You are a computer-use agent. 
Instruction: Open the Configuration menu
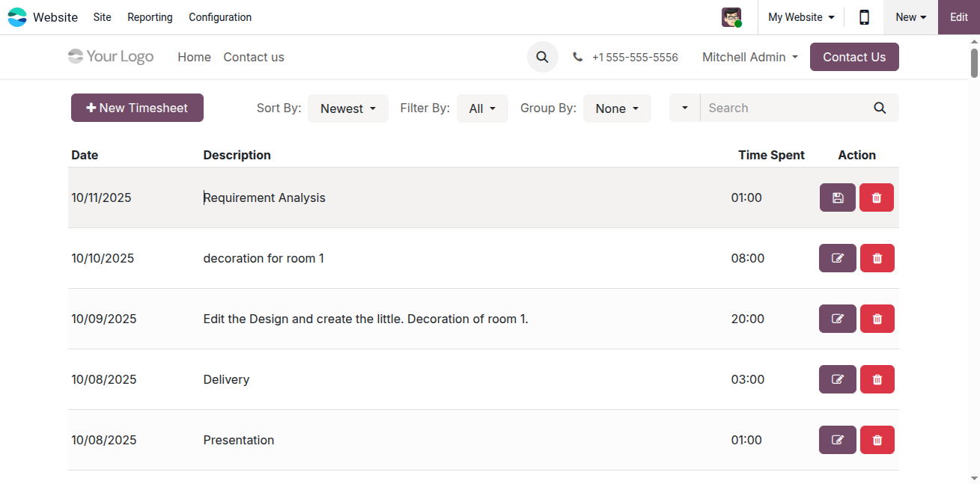point(220,17)
